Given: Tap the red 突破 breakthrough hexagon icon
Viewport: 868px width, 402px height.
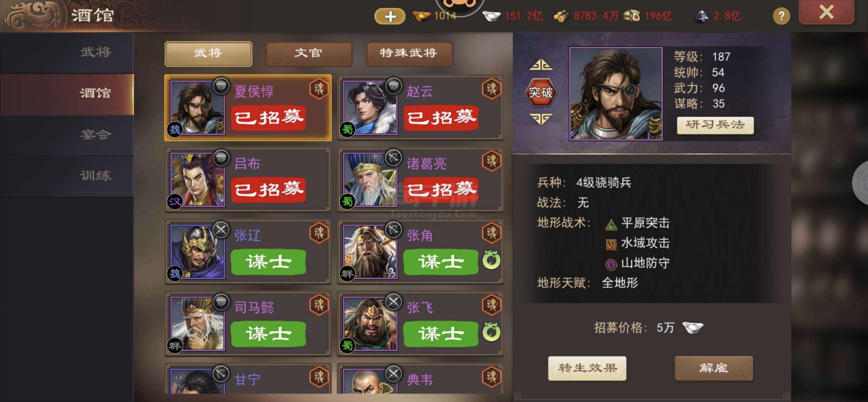Looking at the screenshot, I should 541,92.
